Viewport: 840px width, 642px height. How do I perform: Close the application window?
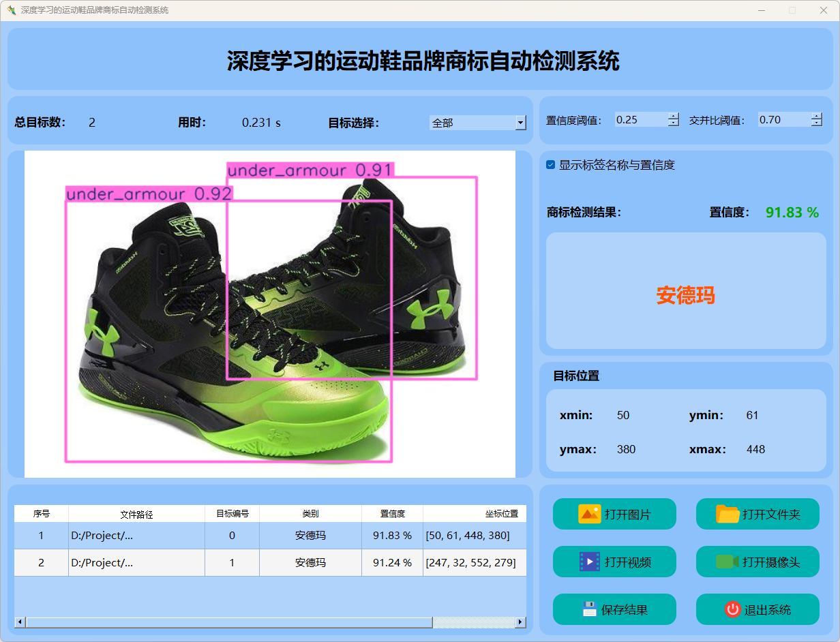(824, 10)
